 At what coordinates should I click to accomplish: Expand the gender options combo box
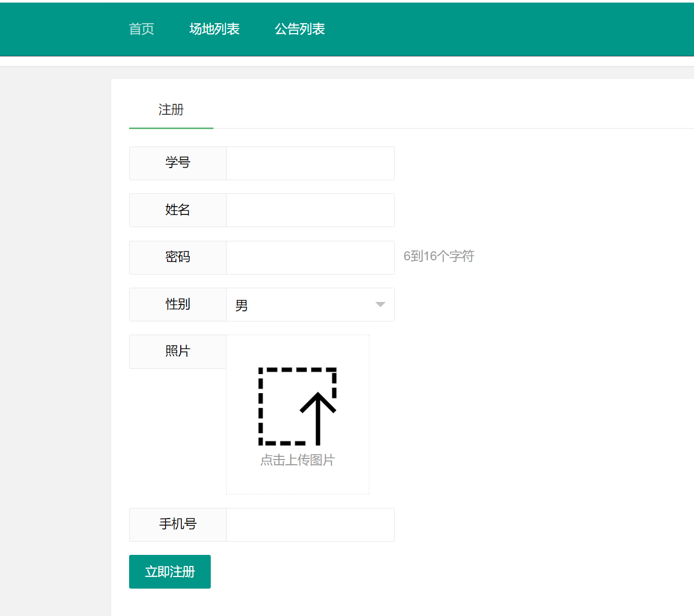point(310,305)
